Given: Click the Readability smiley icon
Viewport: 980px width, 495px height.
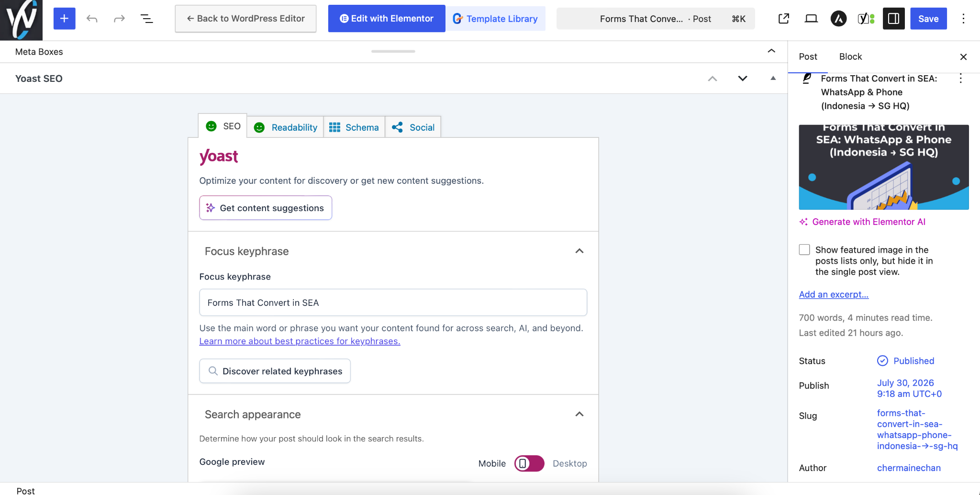Looking at the screenshot, I should pos(259,127).
